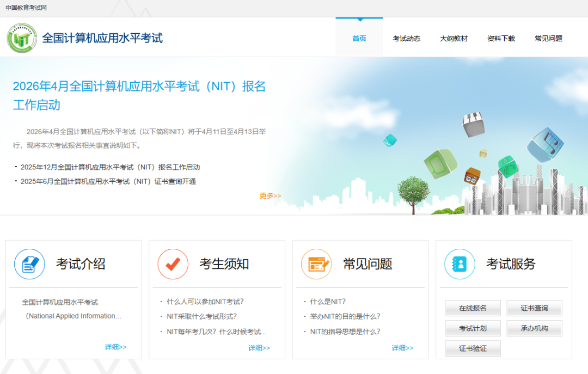Open the 2026年4月 NIT 报名工作启动 headline
This screenshot has height=374, width=588.
pos(139,96)
